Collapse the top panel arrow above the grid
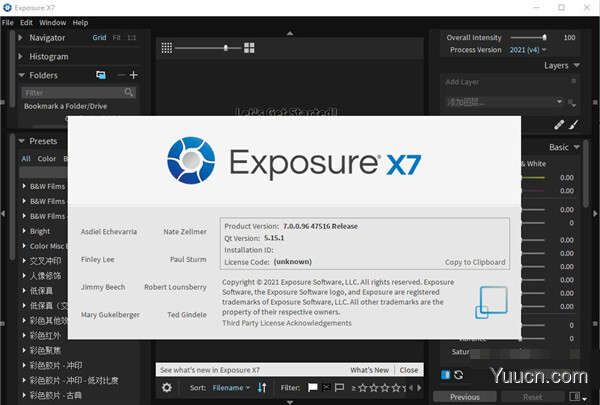 [290, 33]
